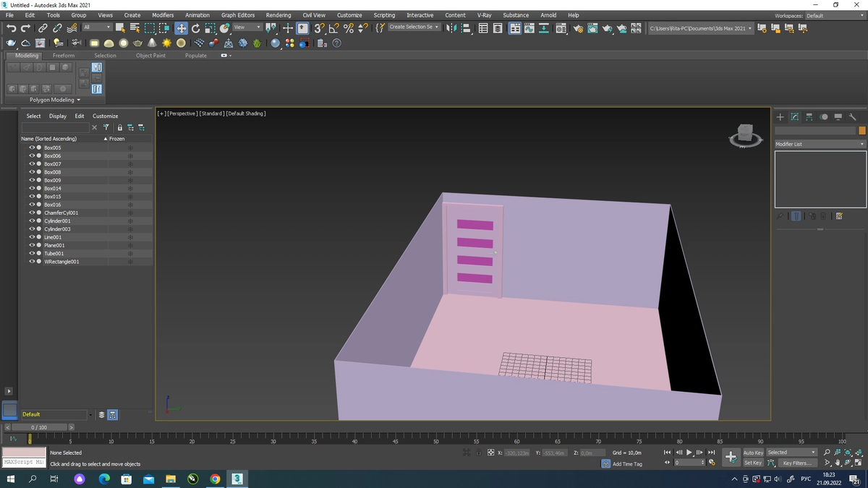This screenshot has height=488, width=868.
Task: Click the Play Animation button
Action: (689, 453)
